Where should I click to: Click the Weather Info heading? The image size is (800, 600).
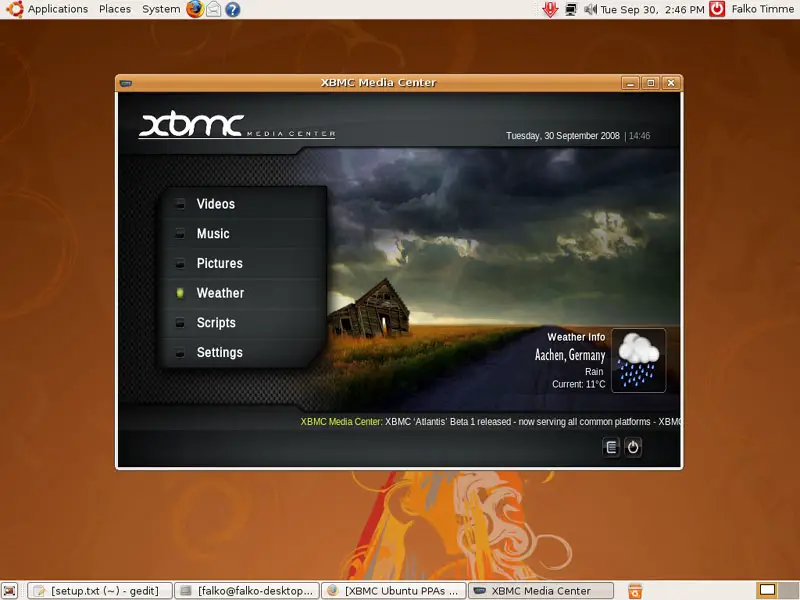tap(576, 337)
